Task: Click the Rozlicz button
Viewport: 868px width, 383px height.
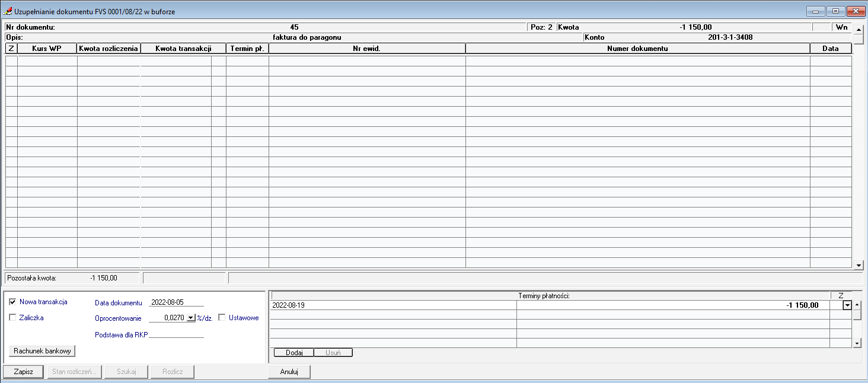Action: [x=173, y=372]
